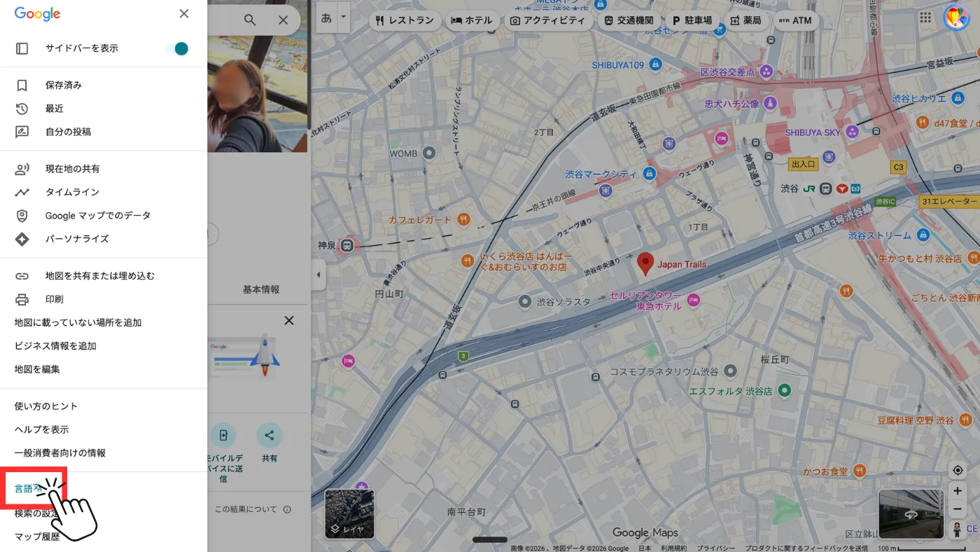The height and width of the screenshot is (552, 980).
Task: Click the セルリアンタワー東急ホテル hotel pin
Action: (x=694, y=301)
